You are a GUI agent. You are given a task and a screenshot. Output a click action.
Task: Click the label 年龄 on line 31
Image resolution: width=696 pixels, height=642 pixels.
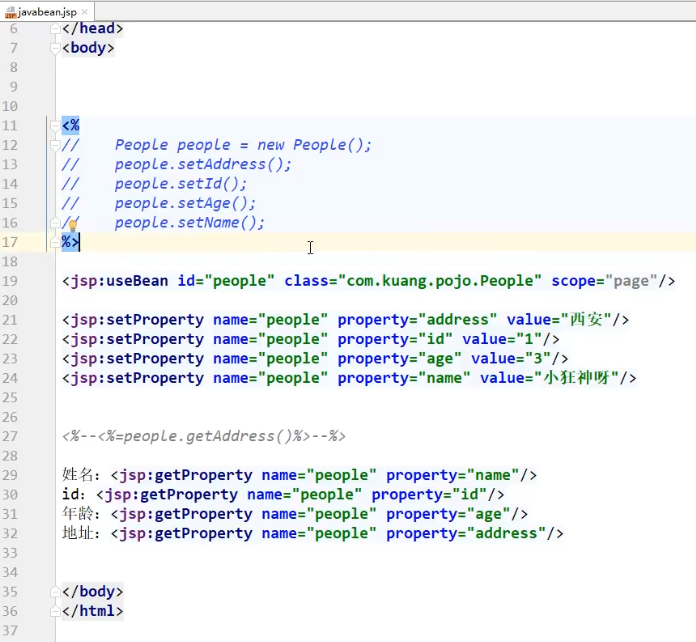click(77, 514)
